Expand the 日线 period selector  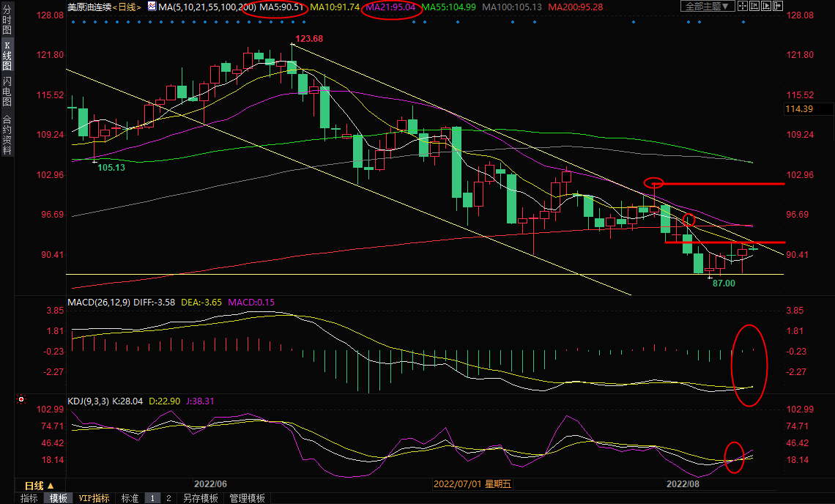[39, 486]
